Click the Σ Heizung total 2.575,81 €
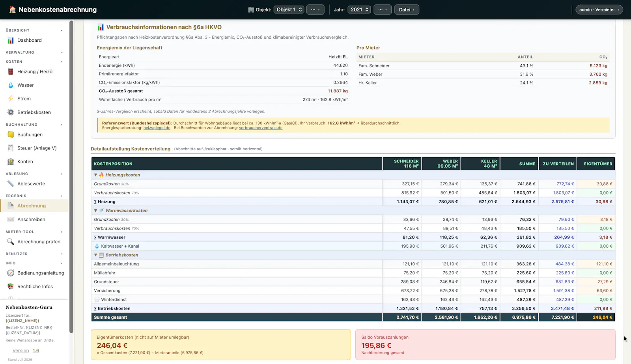The image size is (631, 364). pyautogui.click(x=562, y=202)
